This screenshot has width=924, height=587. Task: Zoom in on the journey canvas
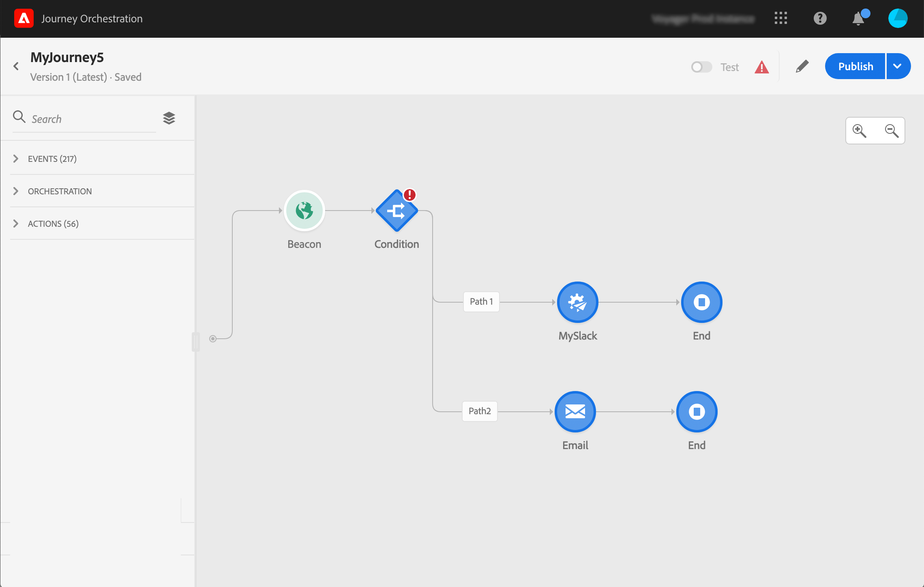[x=860, y=131]
